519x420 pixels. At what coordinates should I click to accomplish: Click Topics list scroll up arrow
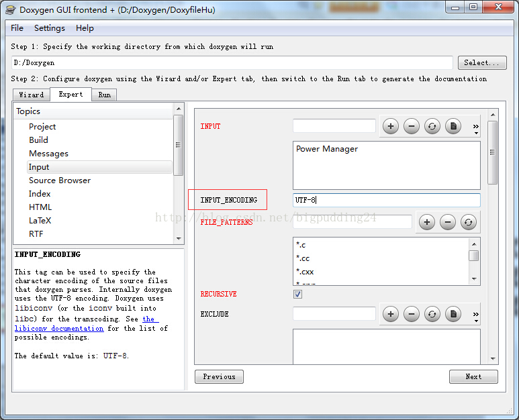click(179, 109)
